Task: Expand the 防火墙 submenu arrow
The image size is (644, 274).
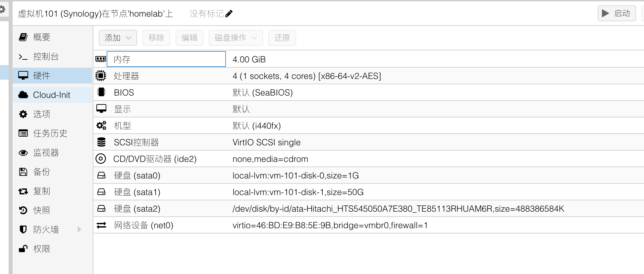Action: 79,230
